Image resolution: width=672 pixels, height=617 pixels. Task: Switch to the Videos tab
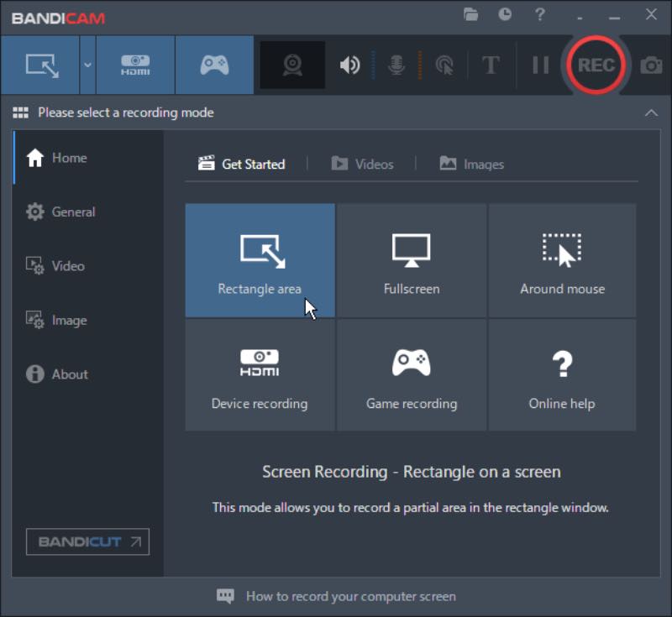(362, 164)
